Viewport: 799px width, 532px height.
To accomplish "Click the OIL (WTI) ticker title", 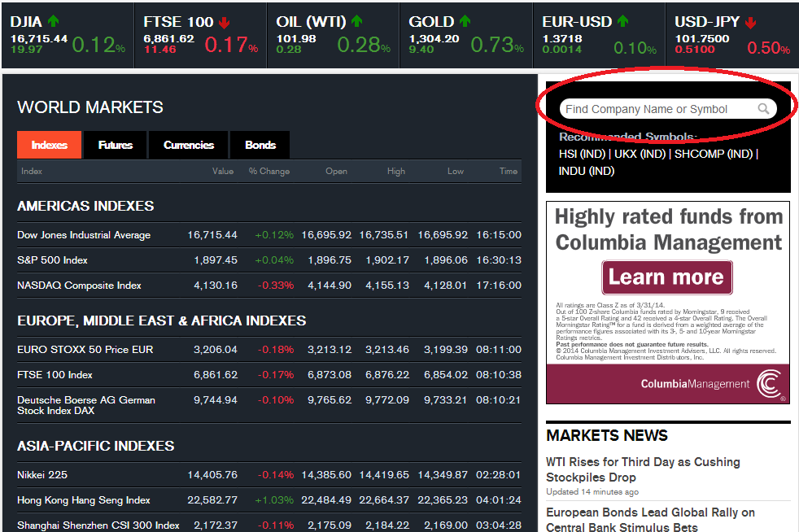I will pyautogui.click(x=311, y=21).
